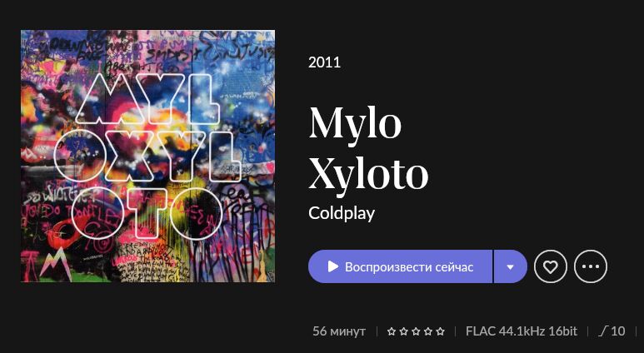Click the word Xyloto in title
The height and width of the screenshot is (353, 644).
pos(368,172)
